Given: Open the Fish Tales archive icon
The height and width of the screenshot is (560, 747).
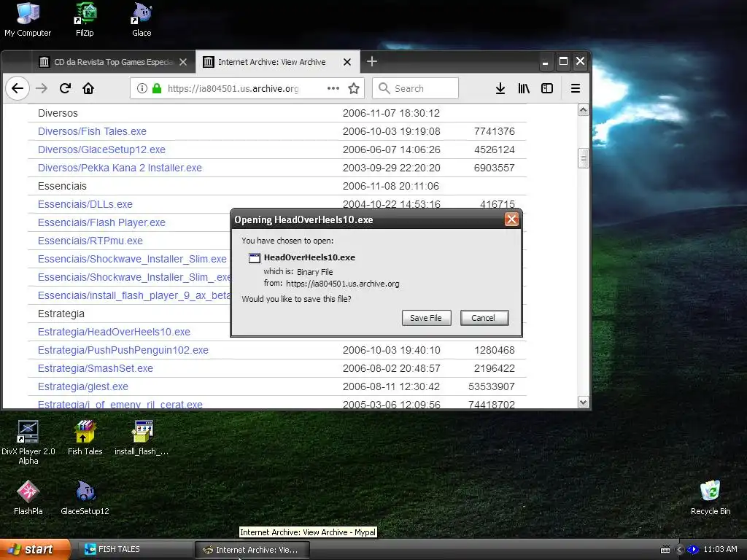Looking at the screenshot, I should point(85,437).
